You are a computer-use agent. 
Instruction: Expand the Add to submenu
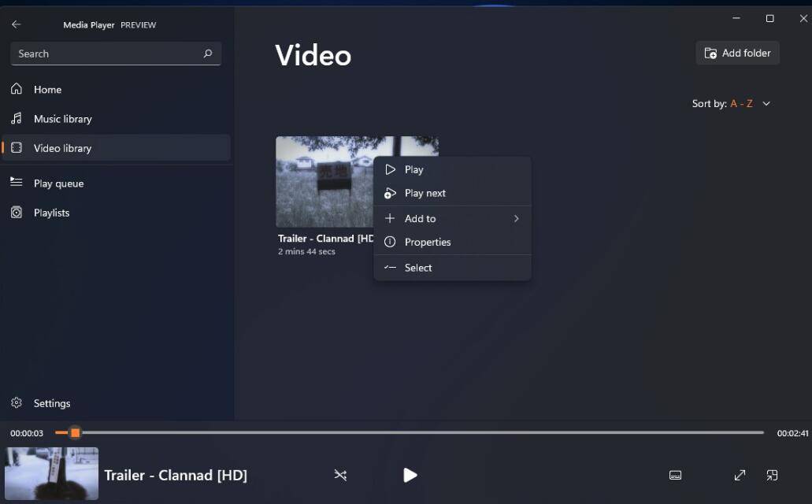pyautogui.click(x=421, y=218)
